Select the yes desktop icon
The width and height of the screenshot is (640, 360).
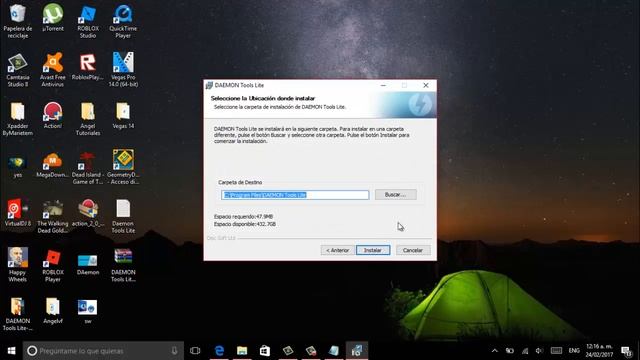18,167
